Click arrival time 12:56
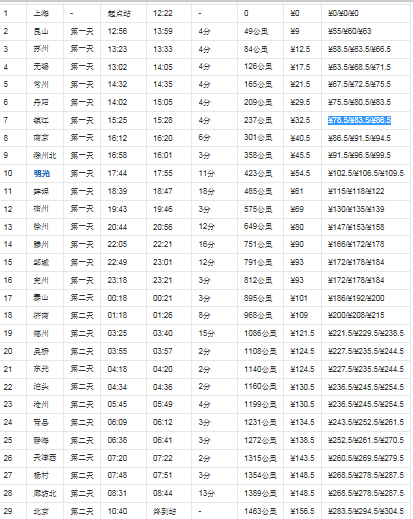Viewport: 413px width, 519px height. (117, 31)
